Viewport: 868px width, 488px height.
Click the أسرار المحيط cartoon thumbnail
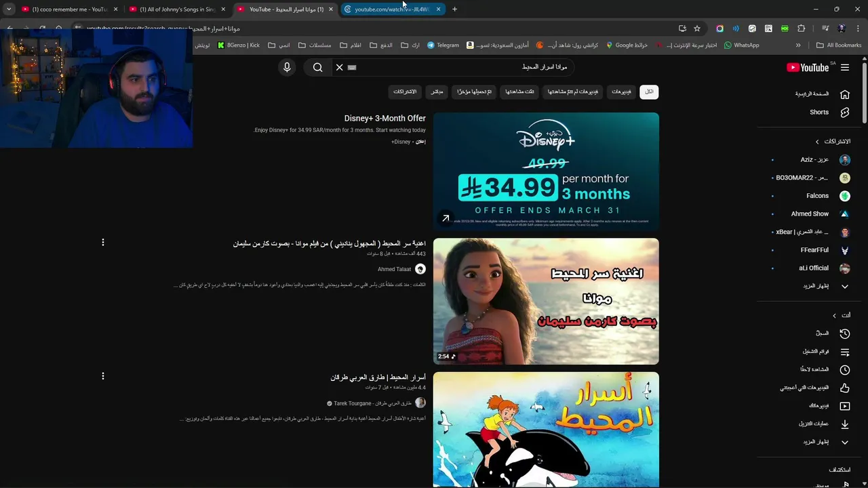(546, 430)
